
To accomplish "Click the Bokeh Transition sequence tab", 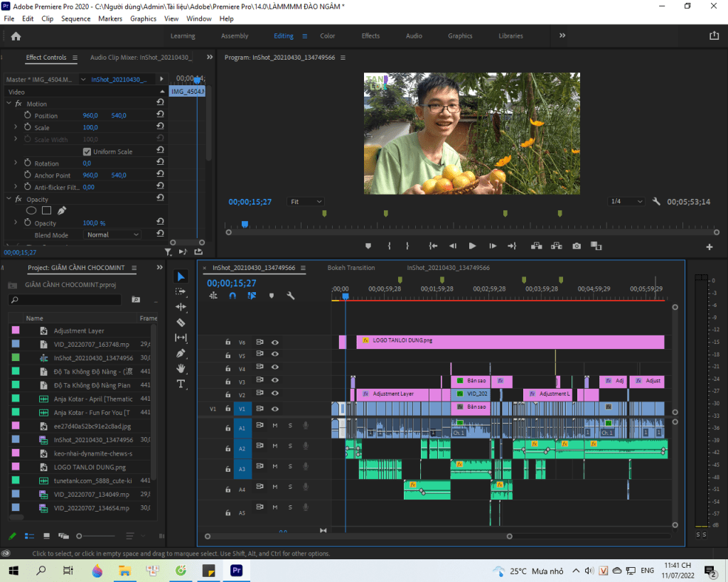I will tap(350, 268).
